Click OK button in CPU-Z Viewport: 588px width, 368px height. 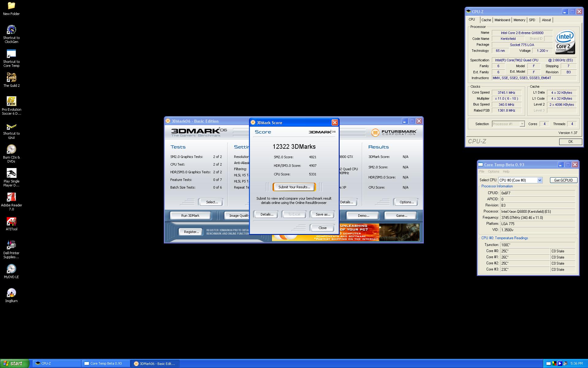click(571, 142)
